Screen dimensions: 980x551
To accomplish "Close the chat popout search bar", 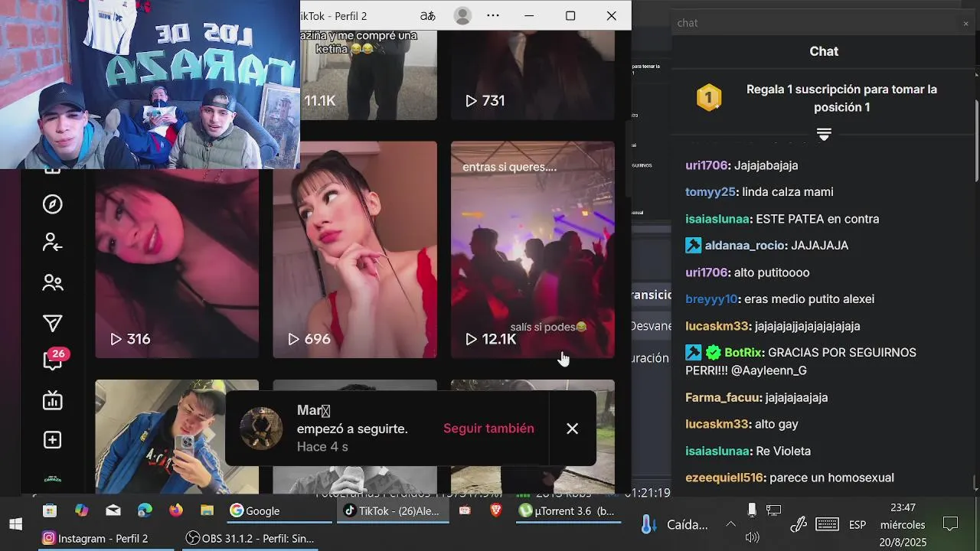I will [x=965, y=23].
